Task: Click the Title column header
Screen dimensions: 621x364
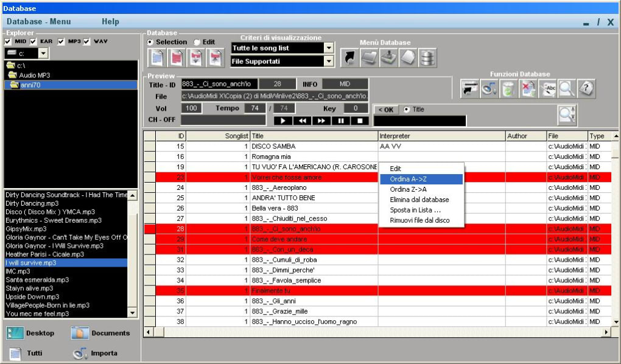Action: [x=314, y=136]
